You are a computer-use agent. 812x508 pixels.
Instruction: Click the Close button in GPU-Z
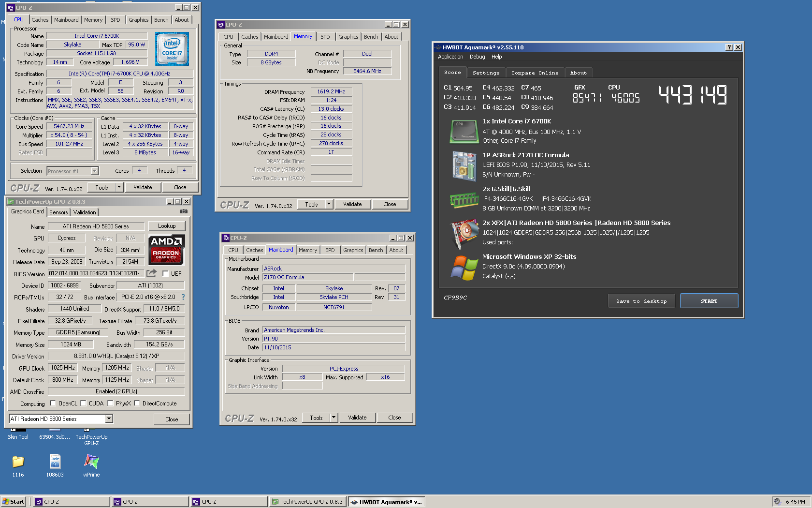(x=172, y=419)
